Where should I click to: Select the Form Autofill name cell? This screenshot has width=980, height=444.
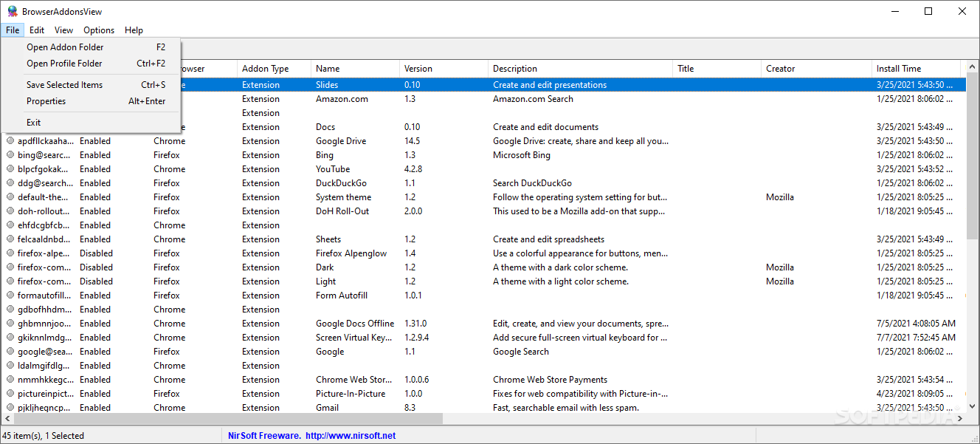click(x=342, y=296)
